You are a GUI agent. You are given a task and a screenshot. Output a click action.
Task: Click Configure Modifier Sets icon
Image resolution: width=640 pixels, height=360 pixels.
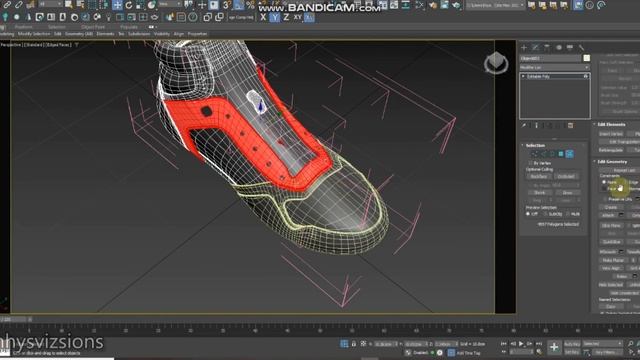[571, 126]
